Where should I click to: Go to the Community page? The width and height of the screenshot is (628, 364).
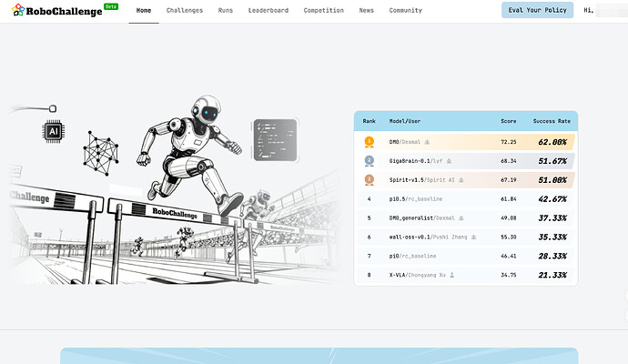tap(406, 10)
